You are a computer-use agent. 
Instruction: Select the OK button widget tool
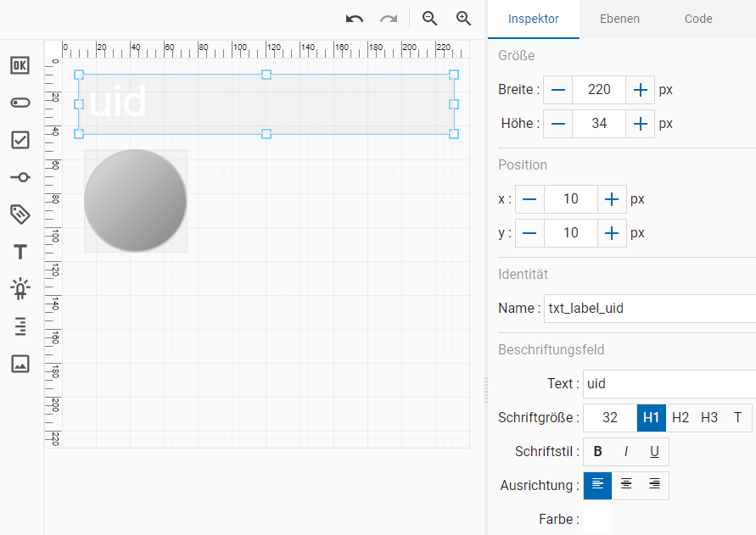click(20, 65)
